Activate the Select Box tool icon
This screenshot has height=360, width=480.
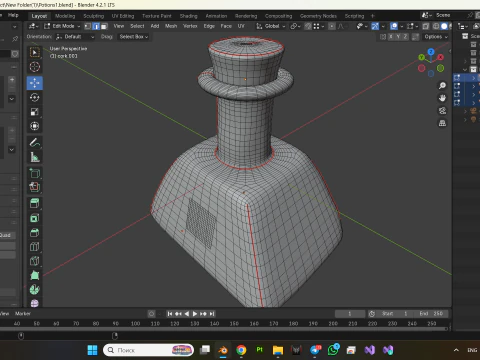pyautogui.click(x=35, y=53)
